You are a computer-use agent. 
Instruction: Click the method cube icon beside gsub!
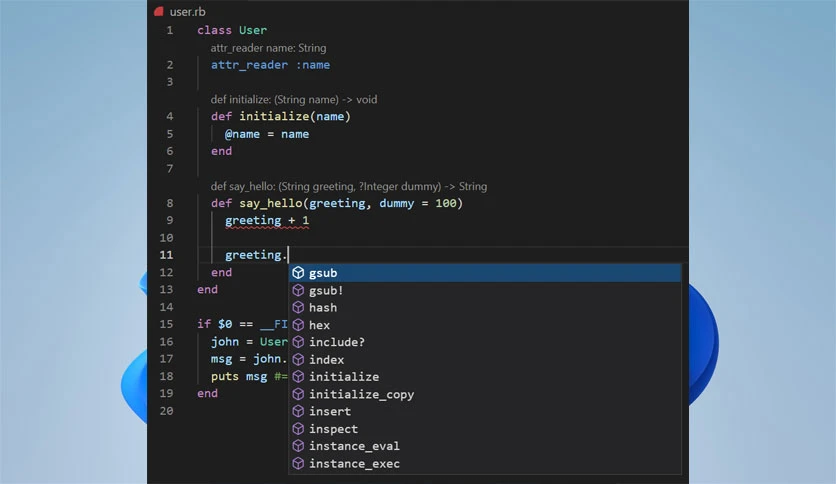[x=299, y=291]
